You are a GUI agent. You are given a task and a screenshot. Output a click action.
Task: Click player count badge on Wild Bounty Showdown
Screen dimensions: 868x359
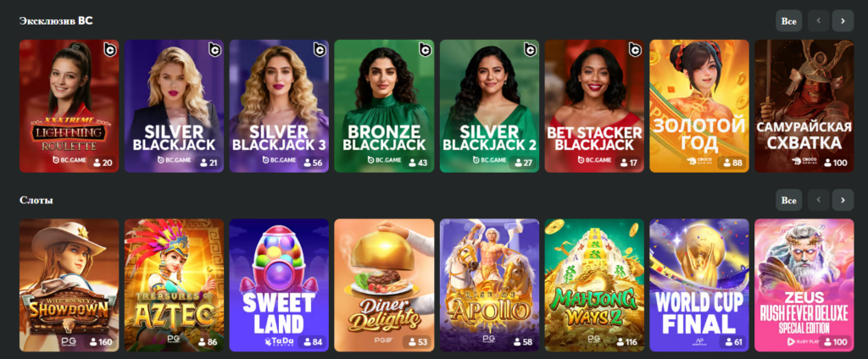pos(100,342)
